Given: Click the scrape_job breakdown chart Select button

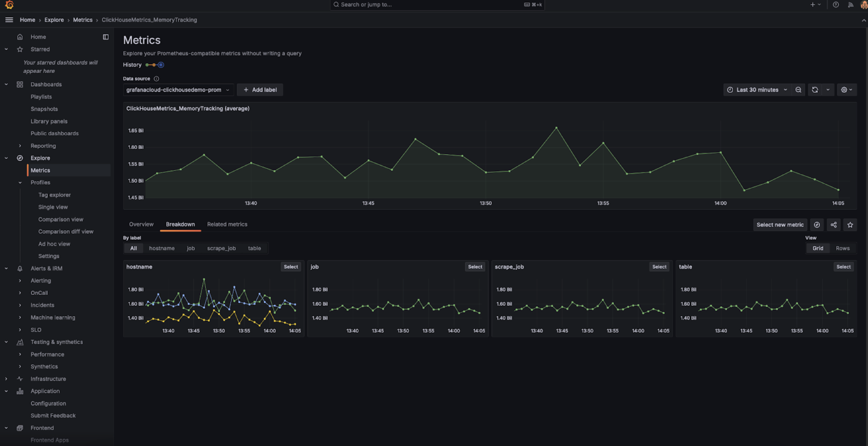Looking at the screenshot, I should click(659, 266).
